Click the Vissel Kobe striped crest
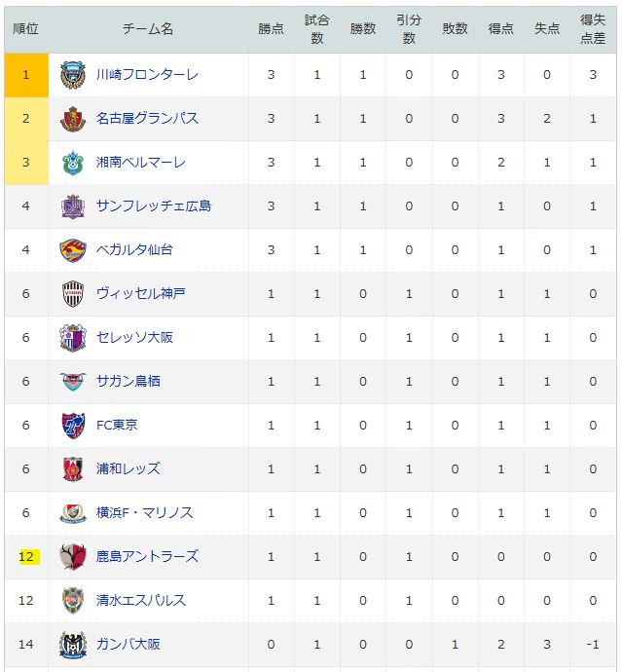The height and width of the screenshot is (672, 622). (x=73, y=294)
